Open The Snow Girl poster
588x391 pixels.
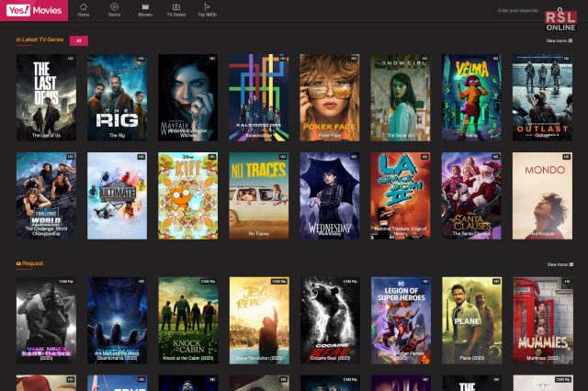(x=401, y=97)
